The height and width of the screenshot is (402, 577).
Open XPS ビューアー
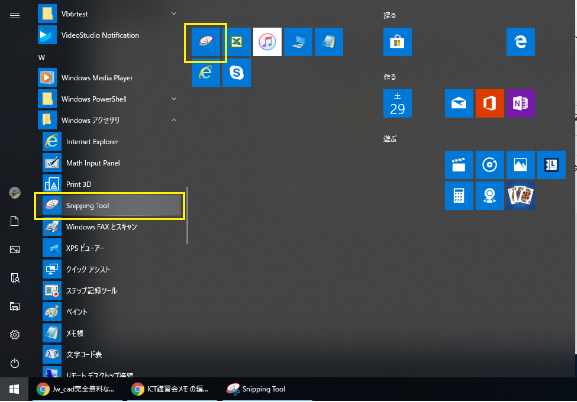pyautogui.click(x=112, y=248)
